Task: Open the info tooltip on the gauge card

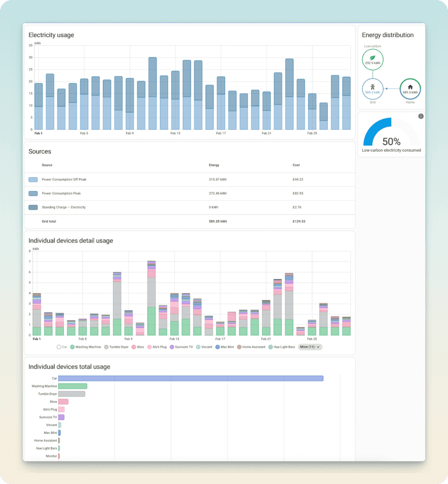Action: (421, 115)
